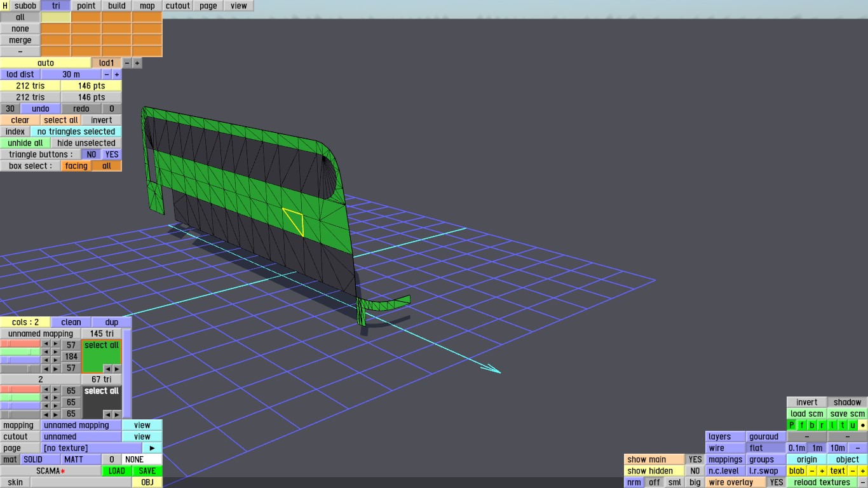Click right arrow in green colour swatch
Screen dimensions: 868x488
[x=116, y=369]
